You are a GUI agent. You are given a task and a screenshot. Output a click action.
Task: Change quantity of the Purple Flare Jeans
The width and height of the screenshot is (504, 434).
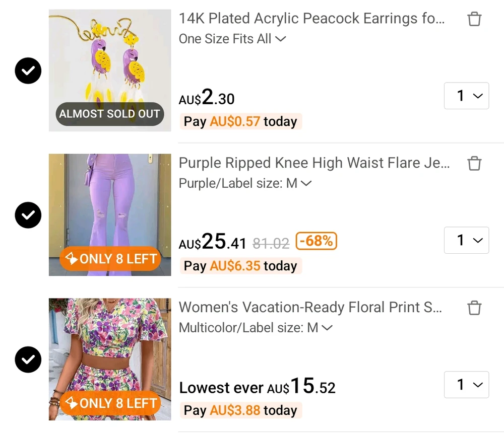(466, 240)
